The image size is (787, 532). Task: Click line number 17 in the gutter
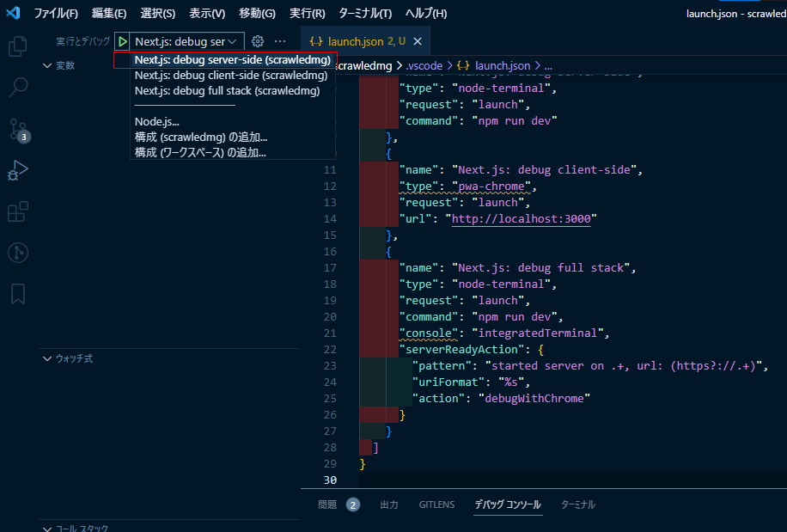(x=330, y=268)
